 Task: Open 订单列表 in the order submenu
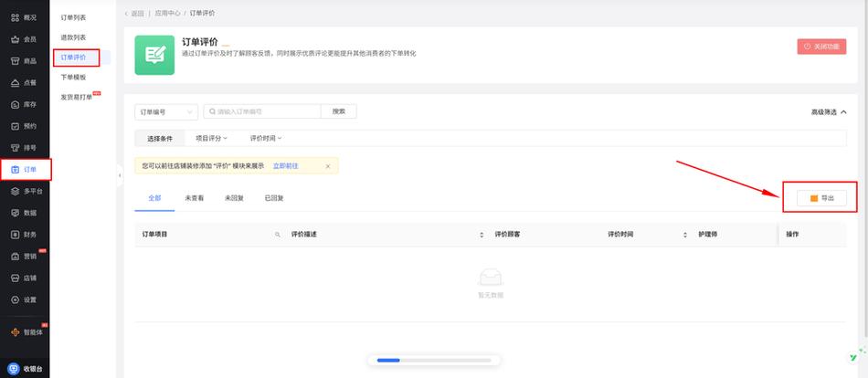[x=73, y=17]
